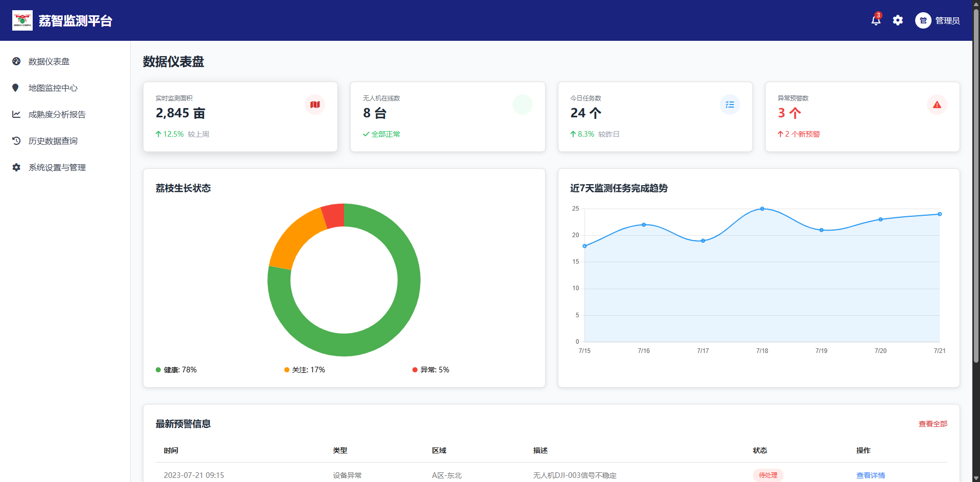Click the 今日任务数 card label
The width and height of the screenshot is (980, 482).
[x=585, y=98]
